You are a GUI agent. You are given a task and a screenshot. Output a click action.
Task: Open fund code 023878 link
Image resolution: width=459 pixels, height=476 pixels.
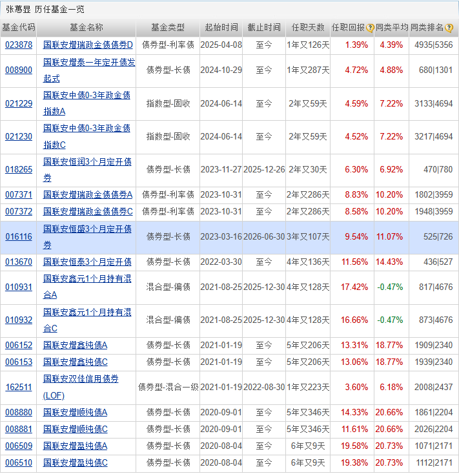(19, 45)
